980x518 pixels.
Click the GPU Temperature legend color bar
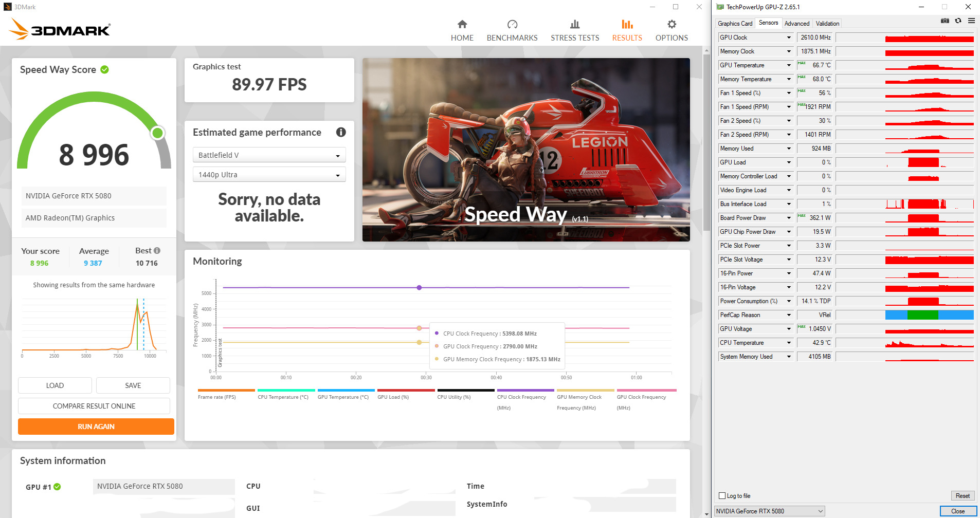[x=346, y=390]
